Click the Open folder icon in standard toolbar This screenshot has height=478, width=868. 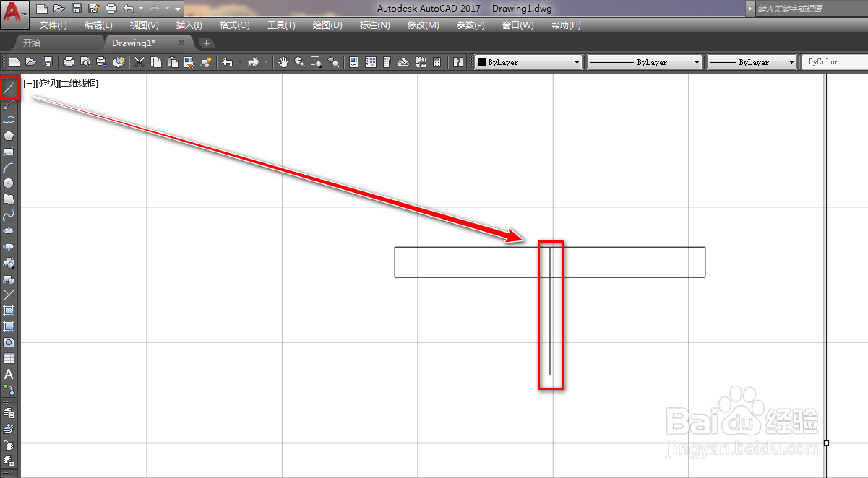[x=32, y=63]
